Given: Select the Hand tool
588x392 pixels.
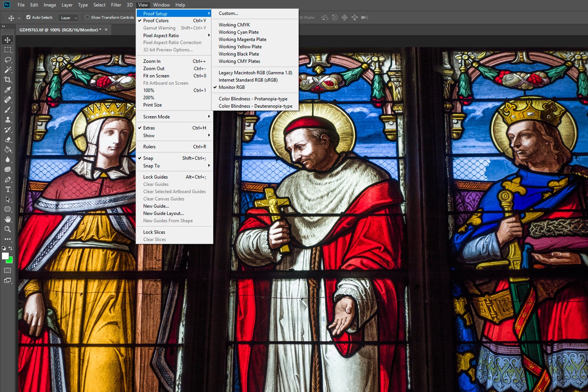Looking at the screenshot, I should click(x=8, y=219).
